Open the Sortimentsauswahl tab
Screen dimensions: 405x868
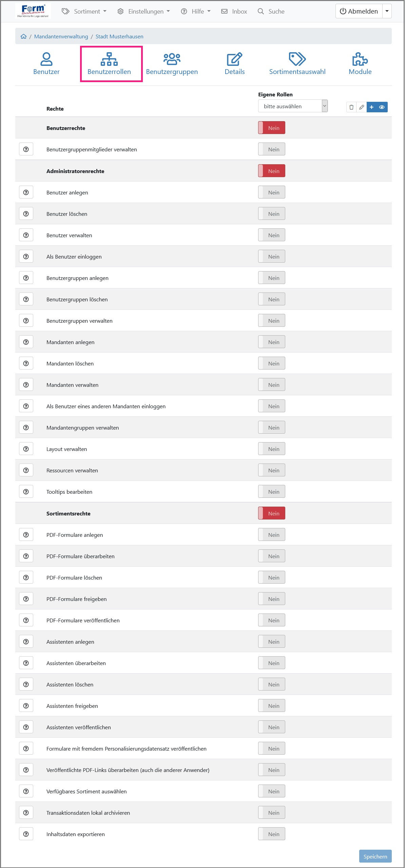pyautogui.click(x=297, y=63)
